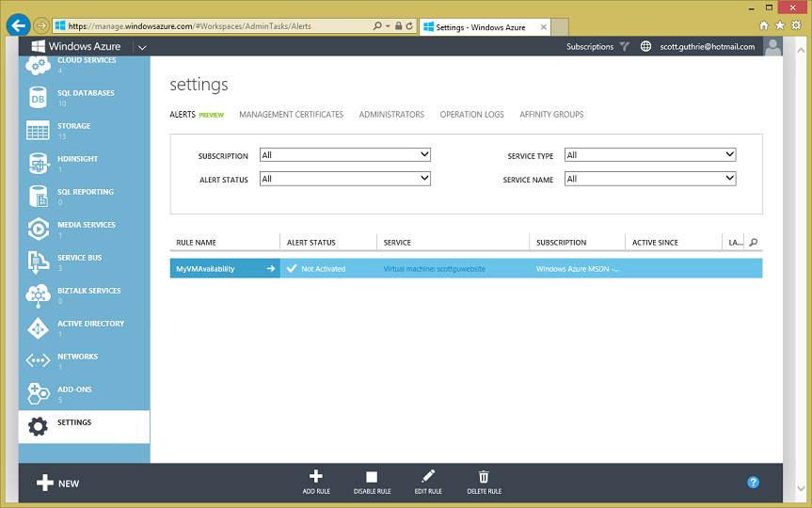
Task: Open the BizTalk Services icon
Action: coord(38,295)
